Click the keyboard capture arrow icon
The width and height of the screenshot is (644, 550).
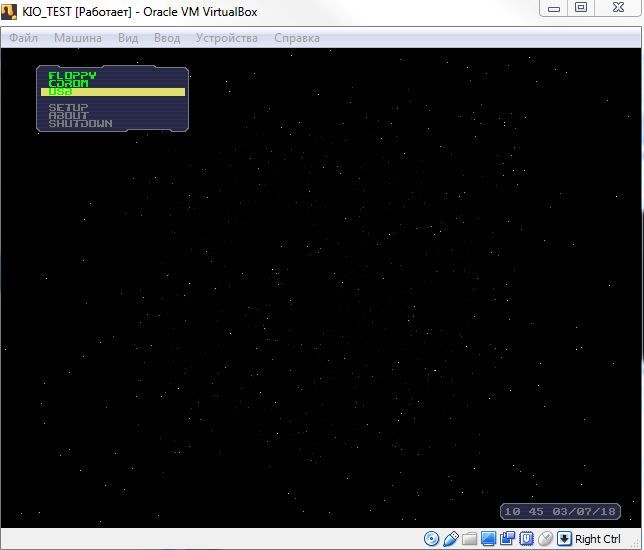click(565, 539)
